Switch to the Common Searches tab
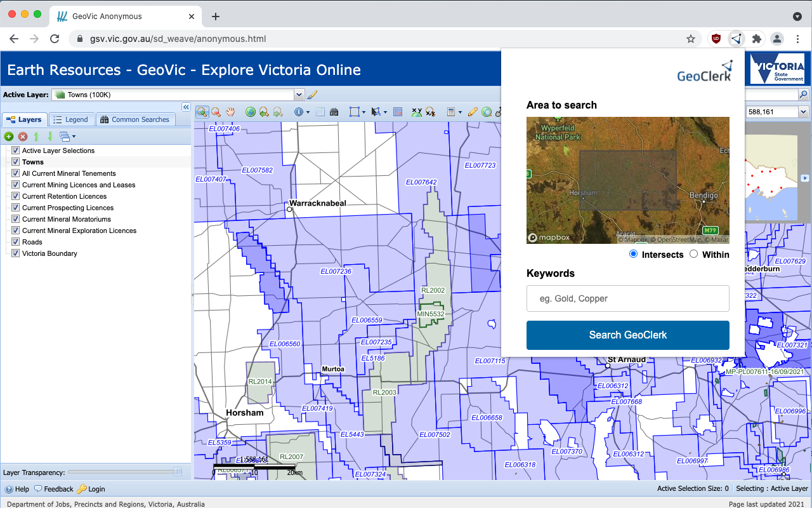This screenshot has width=812, height=508. point(135,119)
